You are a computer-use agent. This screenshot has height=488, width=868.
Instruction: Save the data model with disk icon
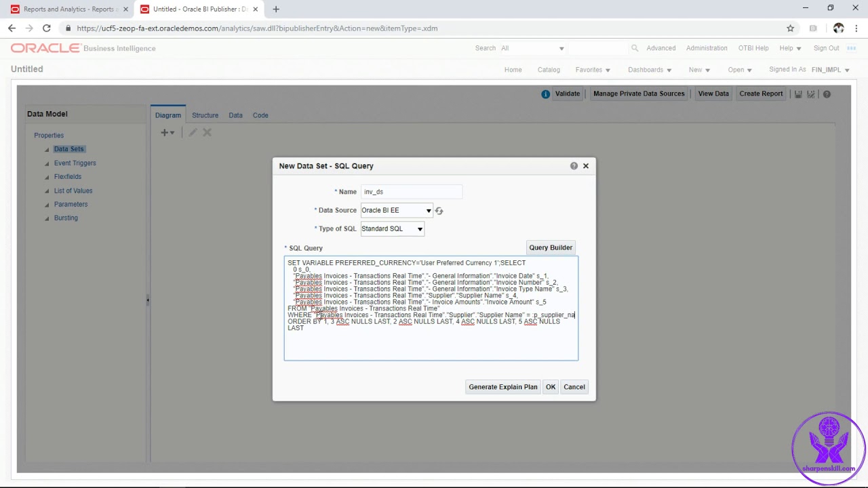798,94
